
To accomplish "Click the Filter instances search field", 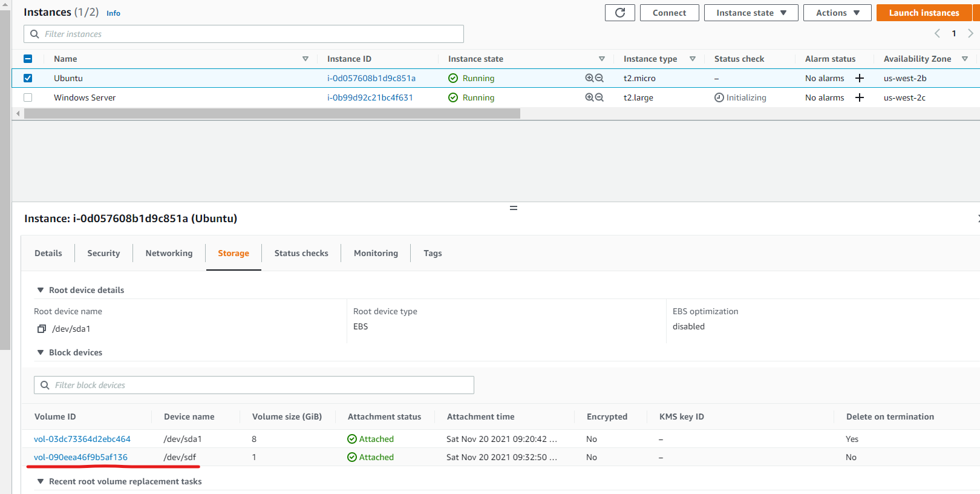I will click(244, 34).
